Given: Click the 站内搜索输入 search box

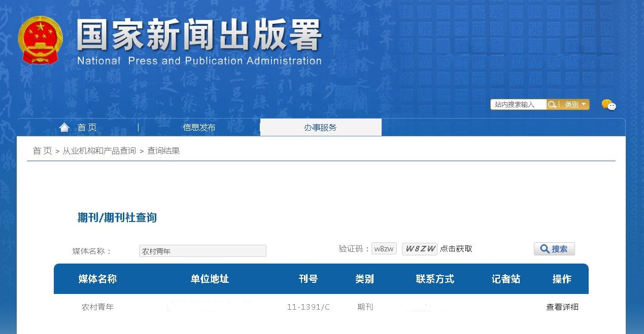Looking at the screenshot, I should tap(518, 104).
